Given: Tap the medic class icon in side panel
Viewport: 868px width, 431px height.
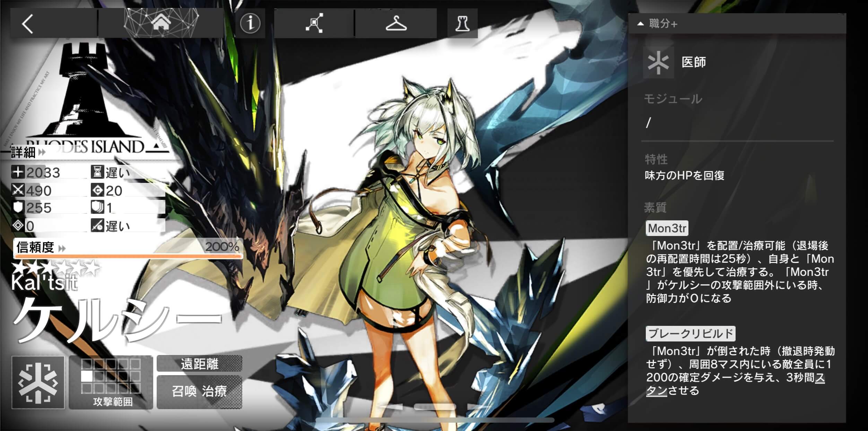Looking at the screenshot, I should pos(658,62).
